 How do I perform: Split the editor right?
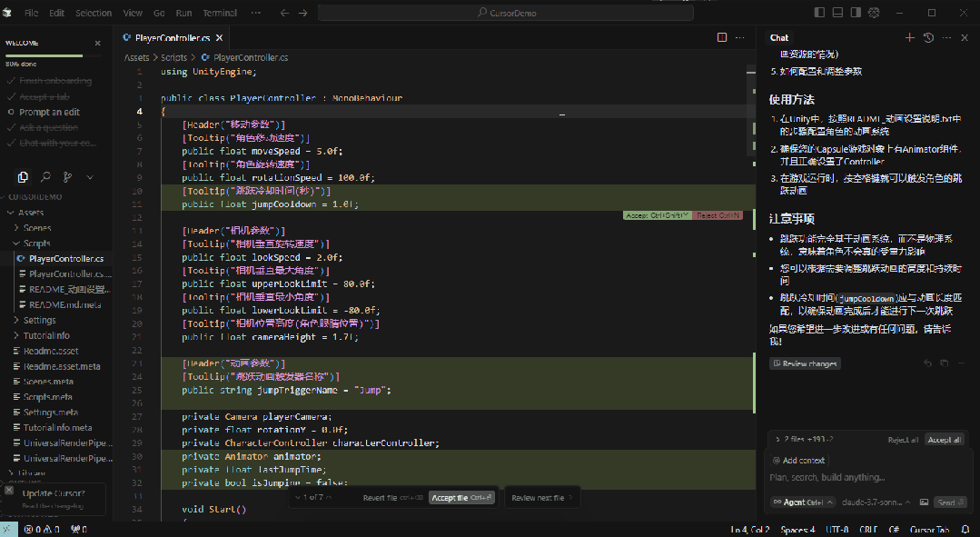pyautogui.click(x=722, y=38)
